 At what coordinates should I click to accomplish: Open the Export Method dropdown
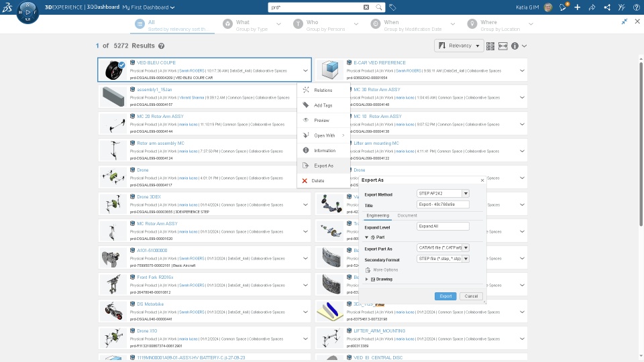466,193
